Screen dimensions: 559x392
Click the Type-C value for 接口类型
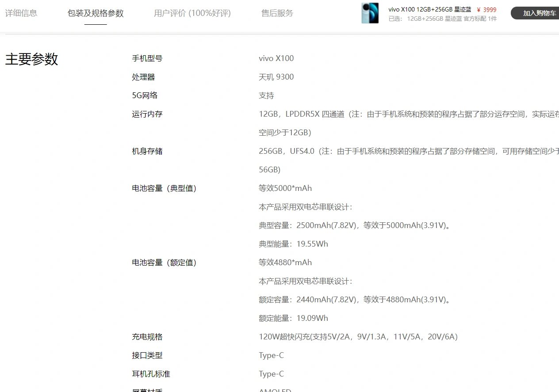click(271, 355)
